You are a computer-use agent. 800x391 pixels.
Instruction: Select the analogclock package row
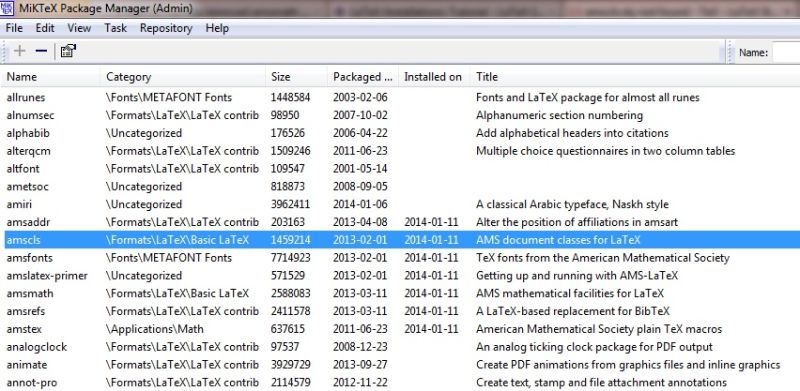[x=402, y=347]
